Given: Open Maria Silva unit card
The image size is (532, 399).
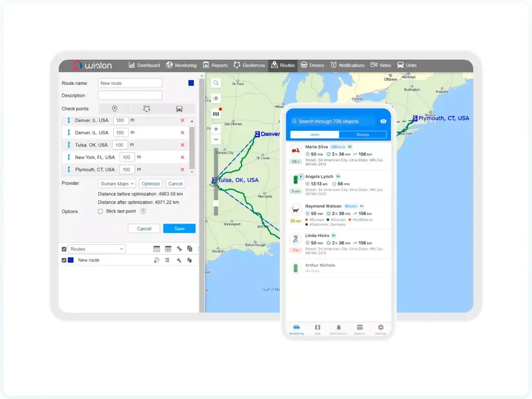Looking at the screenshot, I should click(339, 155).
